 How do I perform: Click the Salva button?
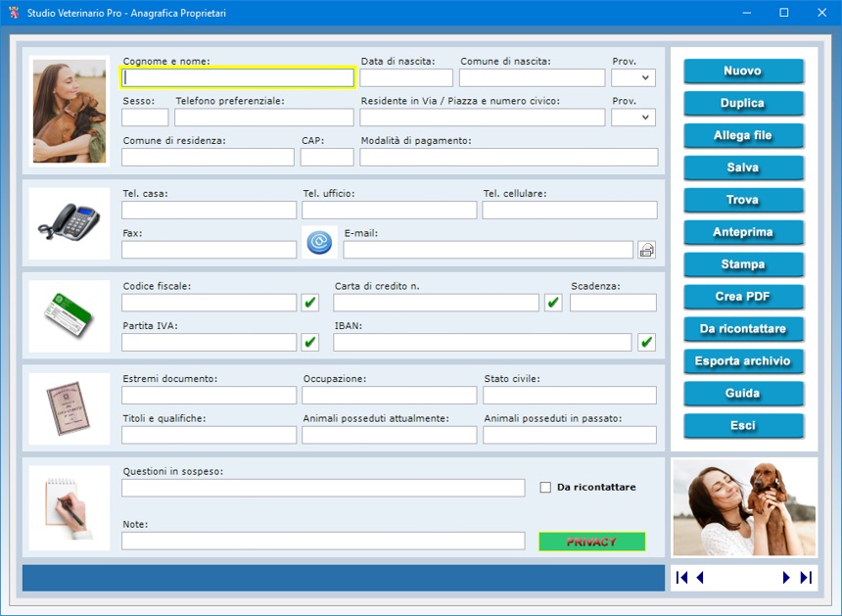pos(743,167)
